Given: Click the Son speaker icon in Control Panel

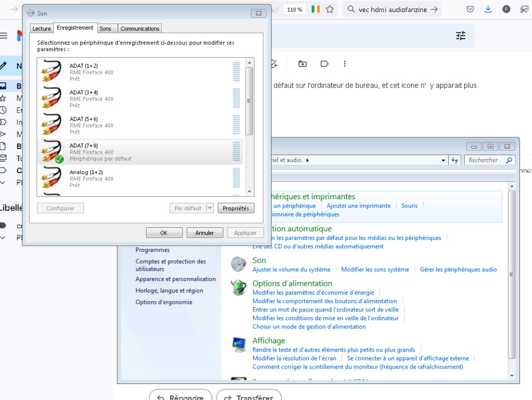Looking at the screenshot, I should point(239,264).
